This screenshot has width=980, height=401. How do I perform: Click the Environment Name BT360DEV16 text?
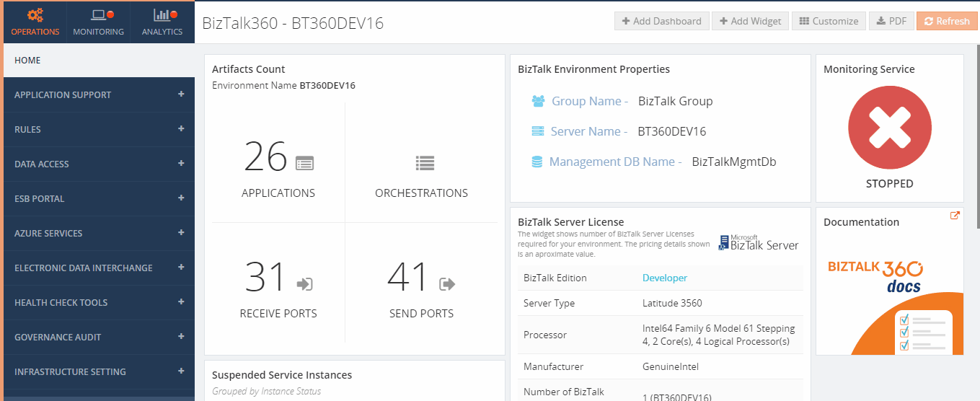(x=283, y=85)
